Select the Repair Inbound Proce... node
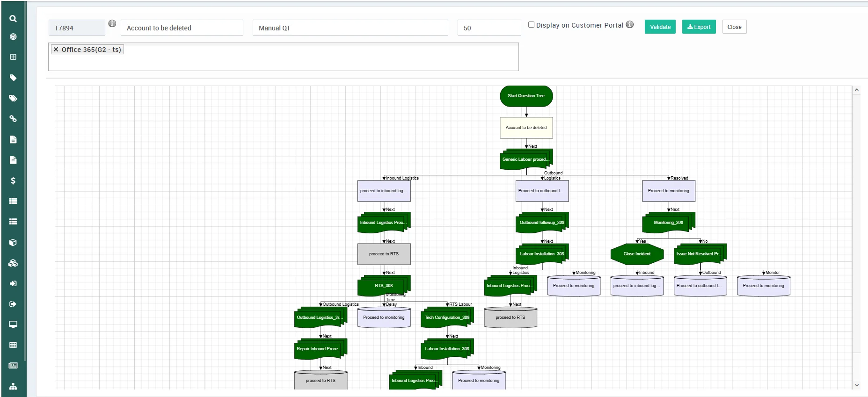This screenshot has width=868, height=397. tap(321, 349)
